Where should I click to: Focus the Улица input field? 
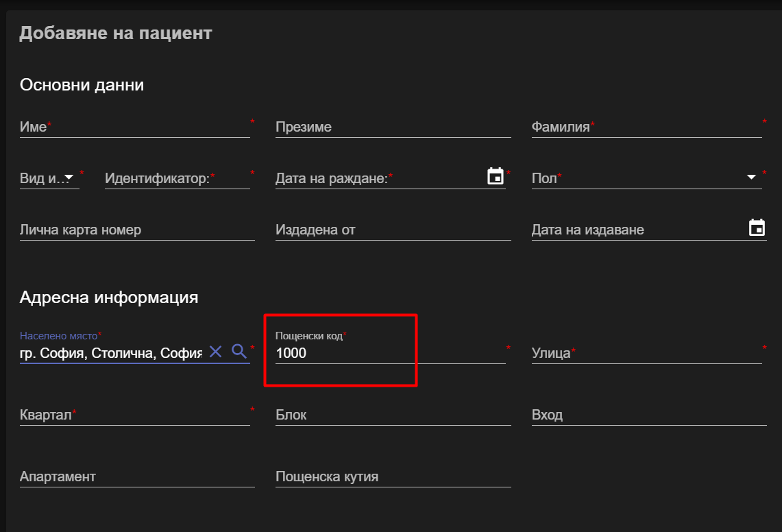[646, 353]
